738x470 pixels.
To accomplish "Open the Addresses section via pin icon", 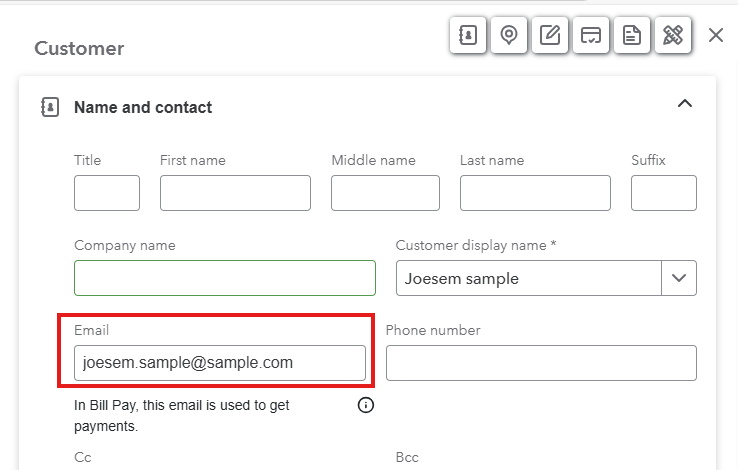I will (509, 35).
